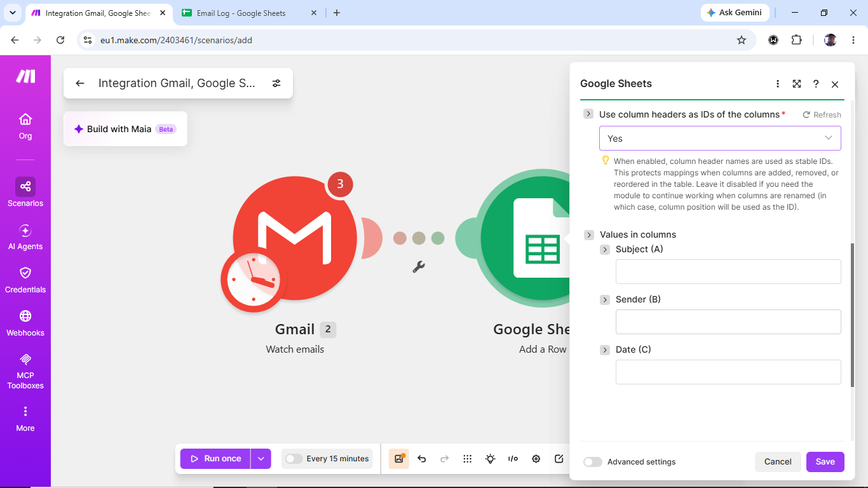
Task: Open a new browser tab
Action: pos(337,13)
